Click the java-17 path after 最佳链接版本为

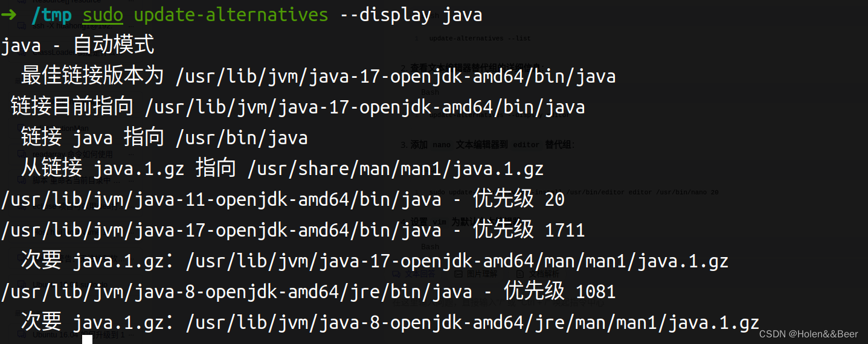pyautogui.click(x=395, y=77)
